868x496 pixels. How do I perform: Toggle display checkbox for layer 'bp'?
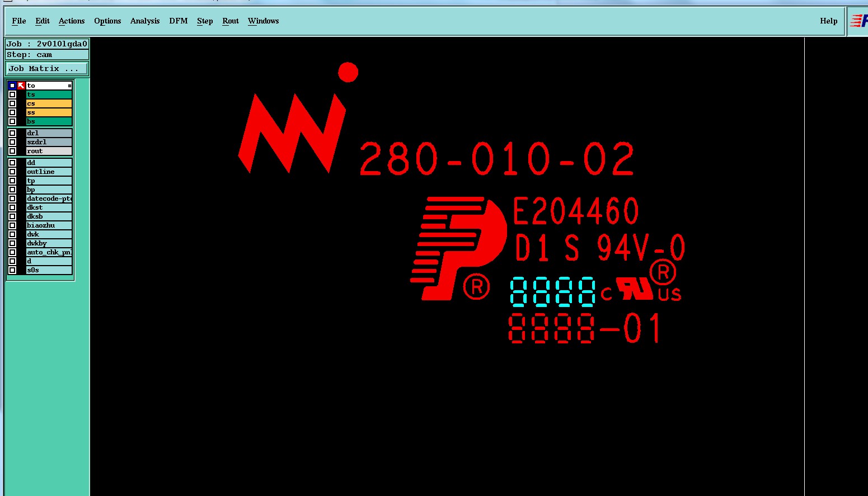pyautogui.click(x=12, y=190)
